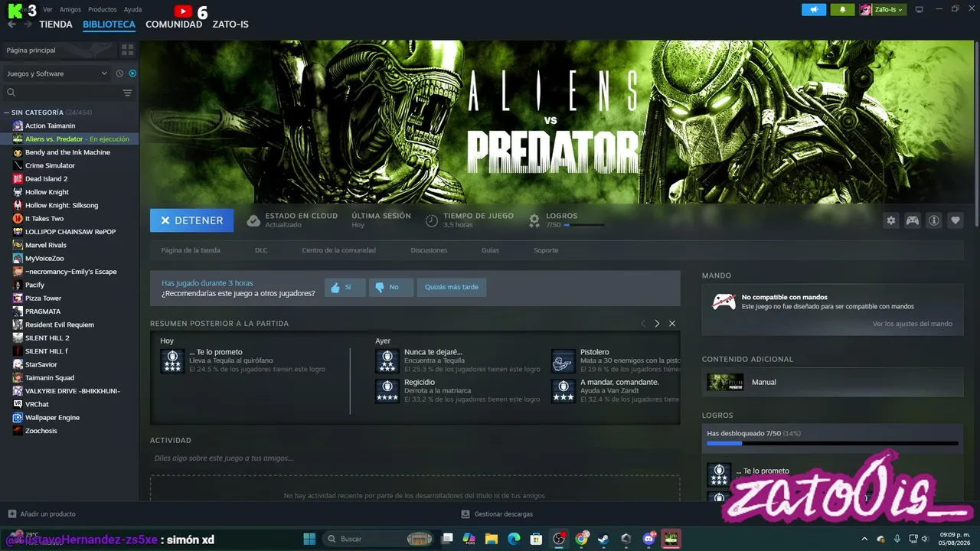Launch Microsoft Edge from the taskbar
The height and width of the screenshot is (551, 980).
[x=514, y=539]
